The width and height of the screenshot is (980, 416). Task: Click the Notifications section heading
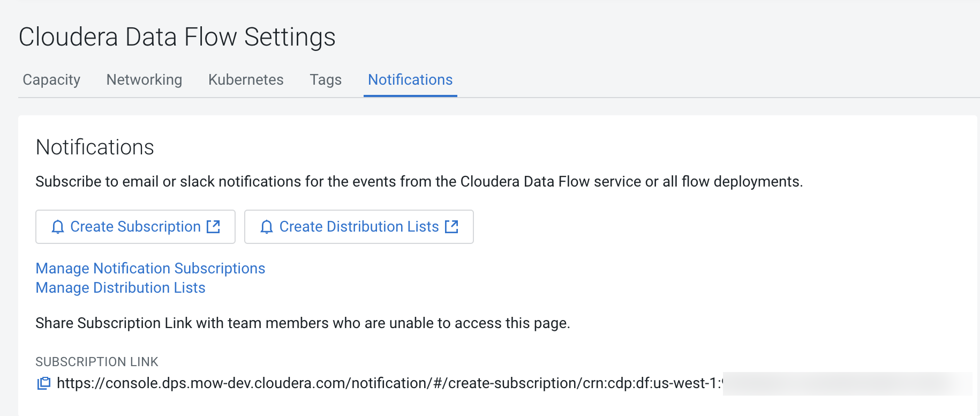click(95, 147)
